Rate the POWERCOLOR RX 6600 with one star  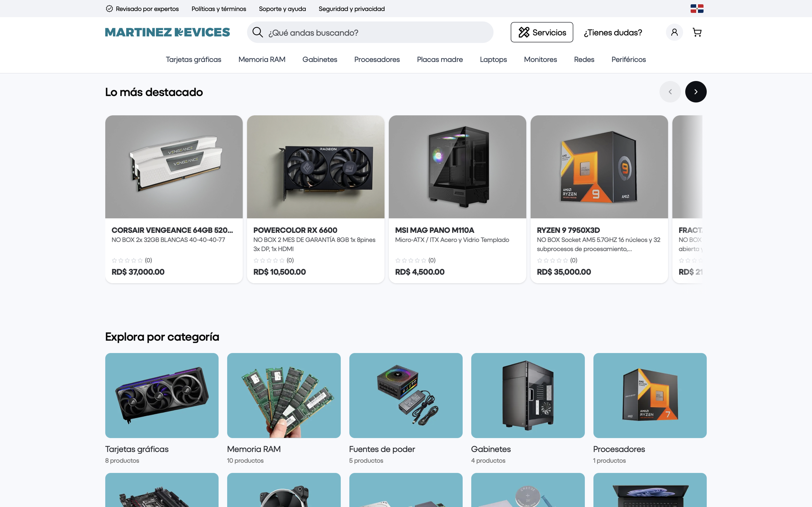[x=256, y=260]
